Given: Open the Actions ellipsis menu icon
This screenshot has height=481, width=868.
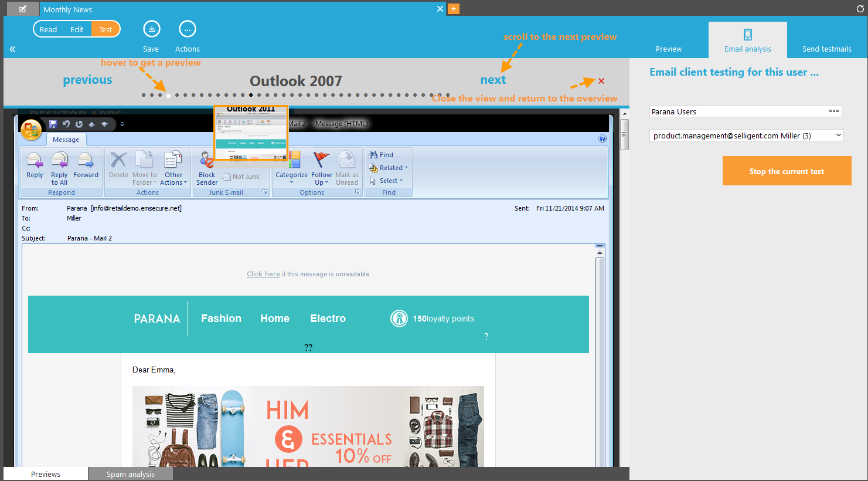Looking at the screenshot, I should [x=187, y=29].
